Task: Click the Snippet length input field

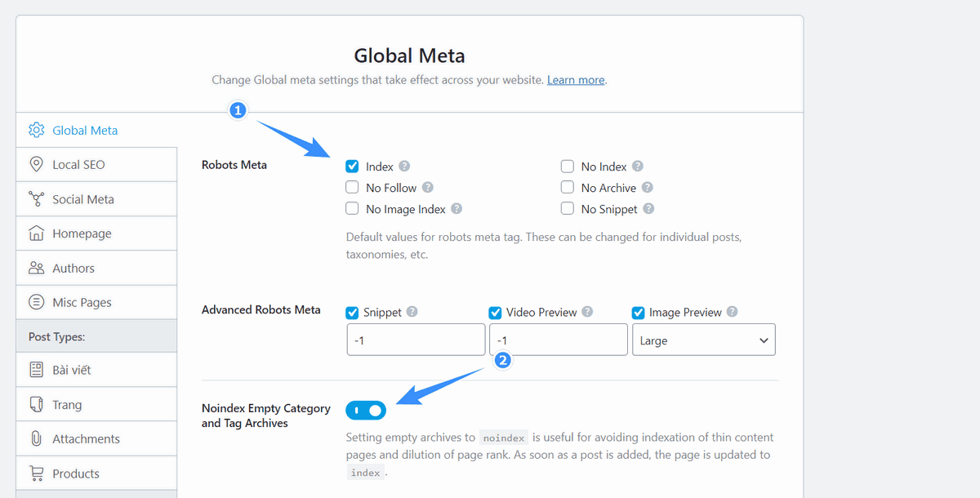Action: click(416, 340)
